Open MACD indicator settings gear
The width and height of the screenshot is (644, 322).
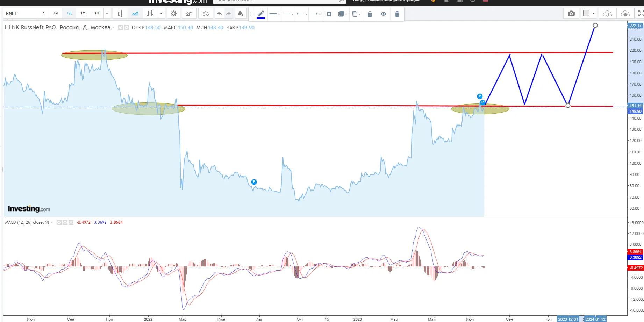65,222
